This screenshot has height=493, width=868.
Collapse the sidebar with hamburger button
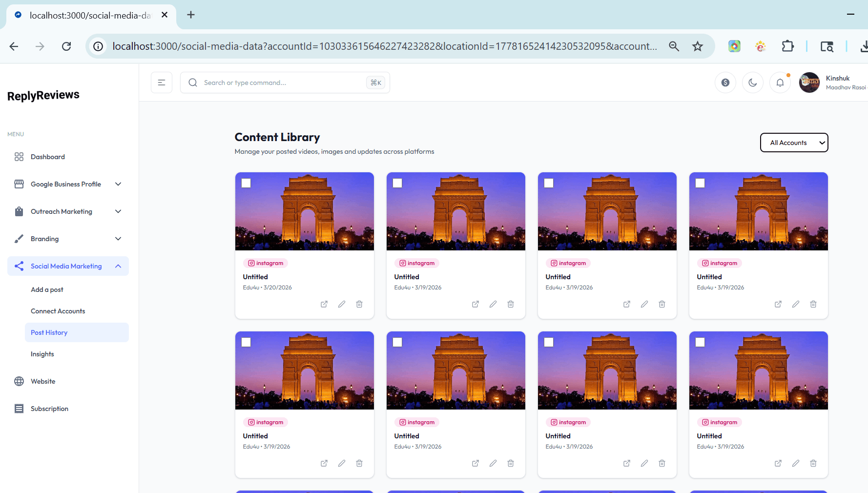[x=162, y=82]
